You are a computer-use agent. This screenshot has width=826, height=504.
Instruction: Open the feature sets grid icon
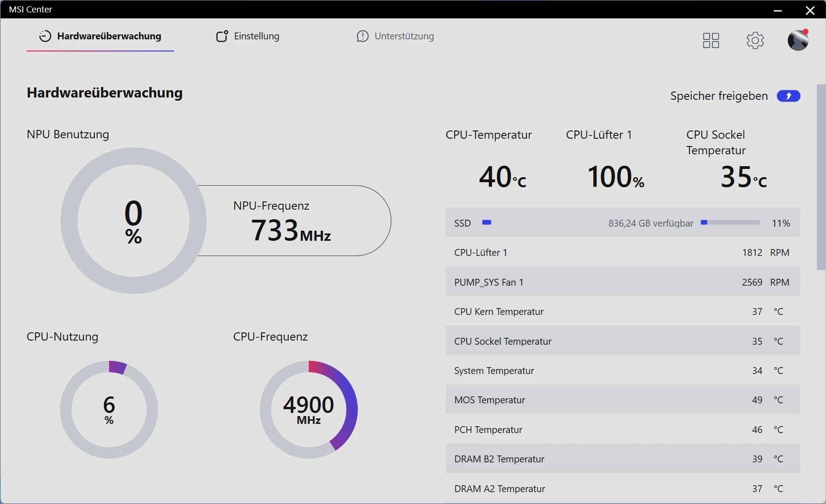click(x=711, y=40)
